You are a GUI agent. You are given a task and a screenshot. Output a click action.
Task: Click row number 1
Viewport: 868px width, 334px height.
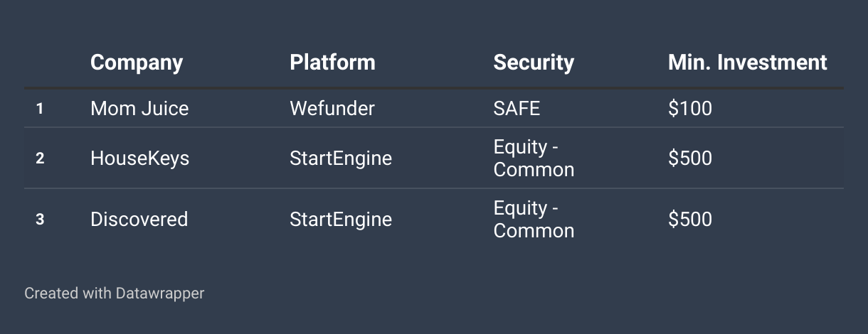coord(40,109)
